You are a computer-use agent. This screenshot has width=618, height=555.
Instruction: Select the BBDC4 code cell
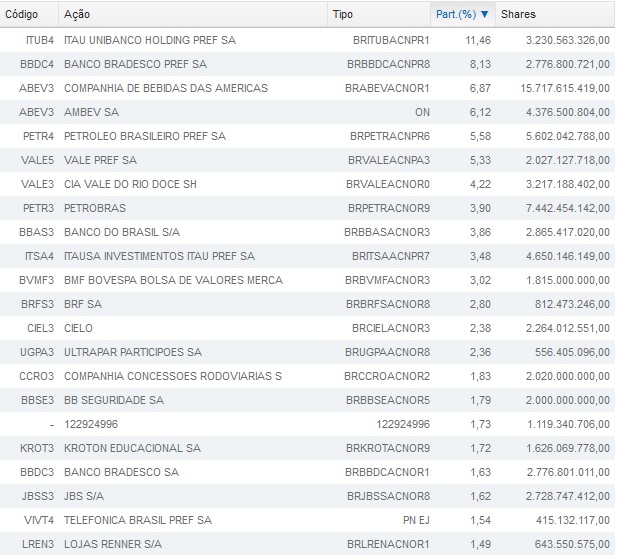click(x=38, y=64)
